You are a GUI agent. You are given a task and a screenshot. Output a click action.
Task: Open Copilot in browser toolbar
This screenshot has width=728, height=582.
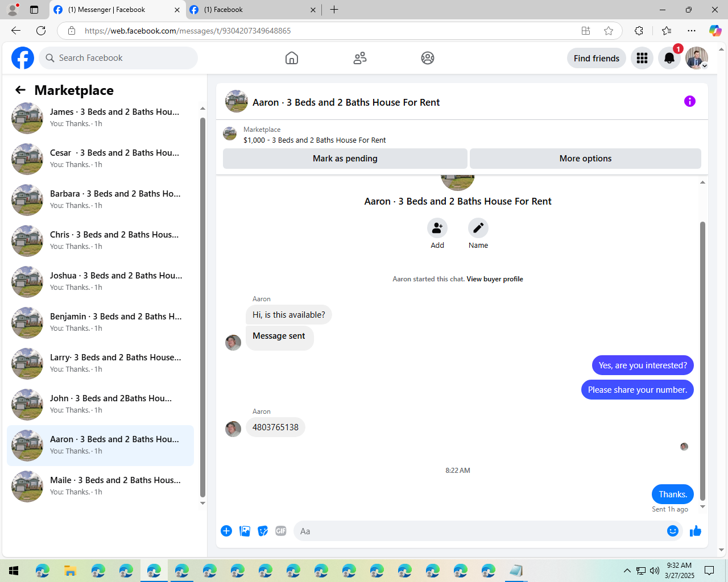(x=715, y=31)
